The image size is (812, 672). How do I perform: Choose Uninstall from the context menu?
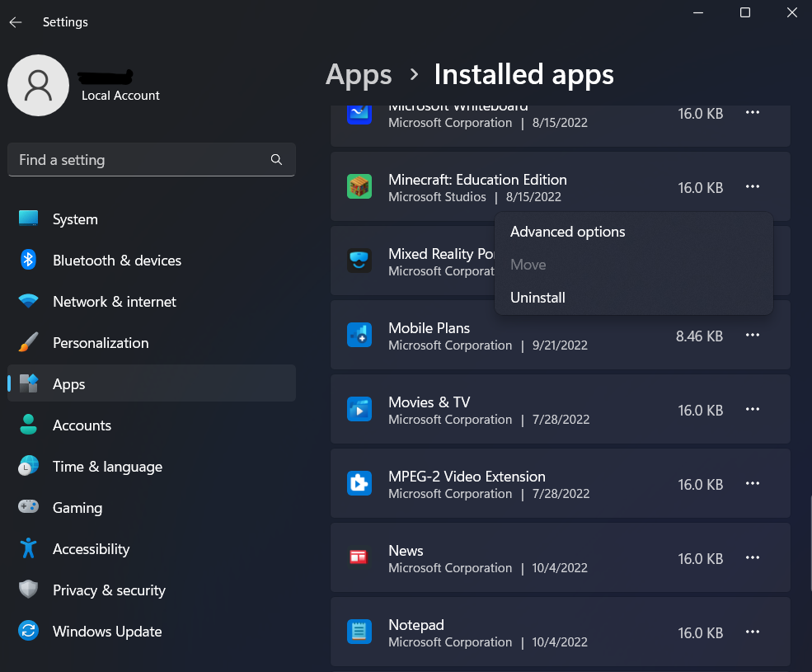click(537, 298)
